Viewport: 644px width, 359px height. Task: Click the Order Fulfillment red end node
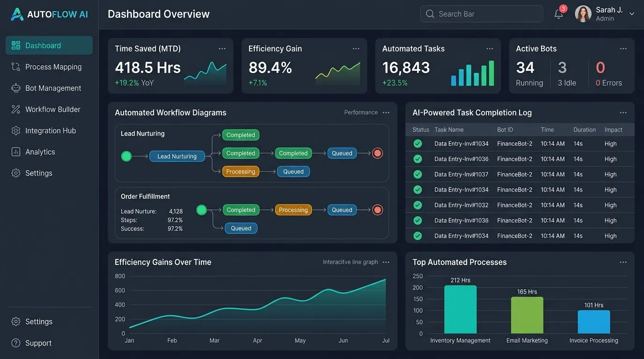pos(378,210)
